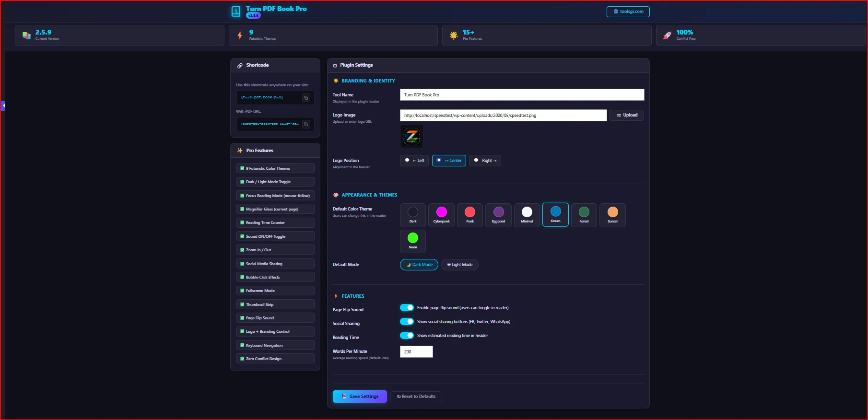Viewport: 868px width, 420px height.
Task: Click the Magnifier Glass feature item
Action: [x=275, y=209]
